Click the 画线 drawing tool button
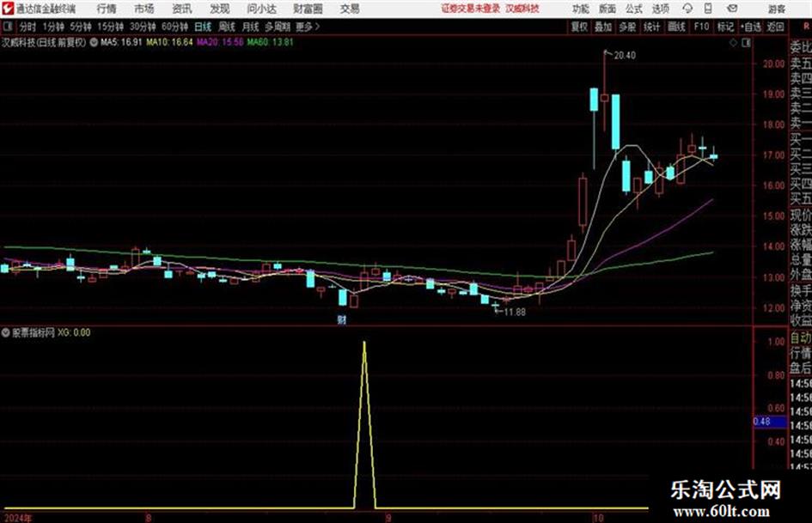 tap(676, 27)
